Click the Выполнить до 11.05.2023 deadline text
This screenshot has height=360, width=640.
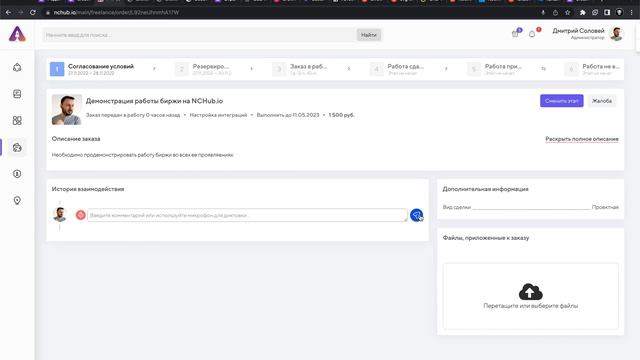click(x=288, y=115)
